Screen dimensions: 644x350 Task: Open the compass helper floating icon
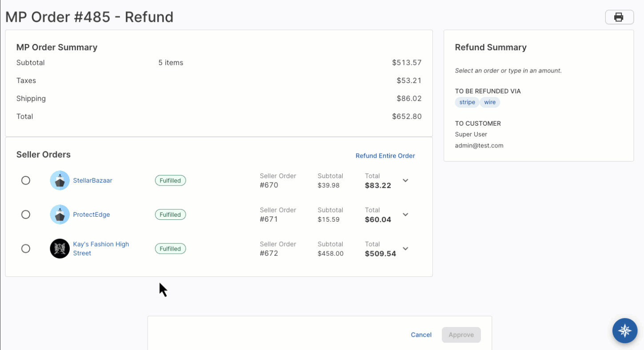[x=624, y=330]
